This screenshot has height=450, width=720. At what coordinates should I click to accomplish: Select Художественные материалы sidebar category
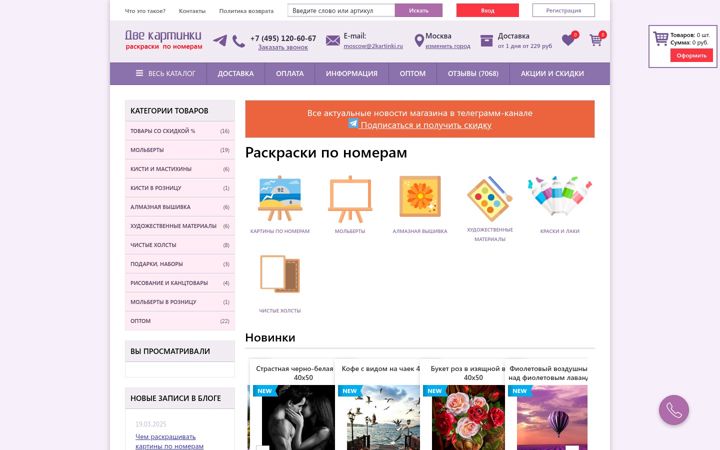[180, 226]
